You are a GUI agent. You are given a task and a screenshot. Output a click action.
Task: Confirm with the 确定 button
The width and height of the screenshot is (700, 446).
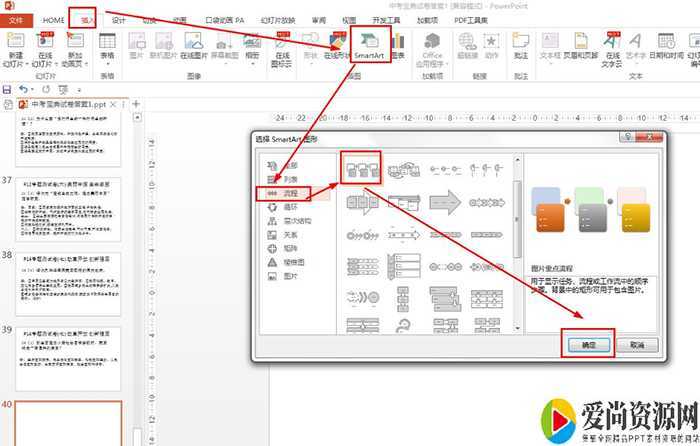click(x=589, y=343)
